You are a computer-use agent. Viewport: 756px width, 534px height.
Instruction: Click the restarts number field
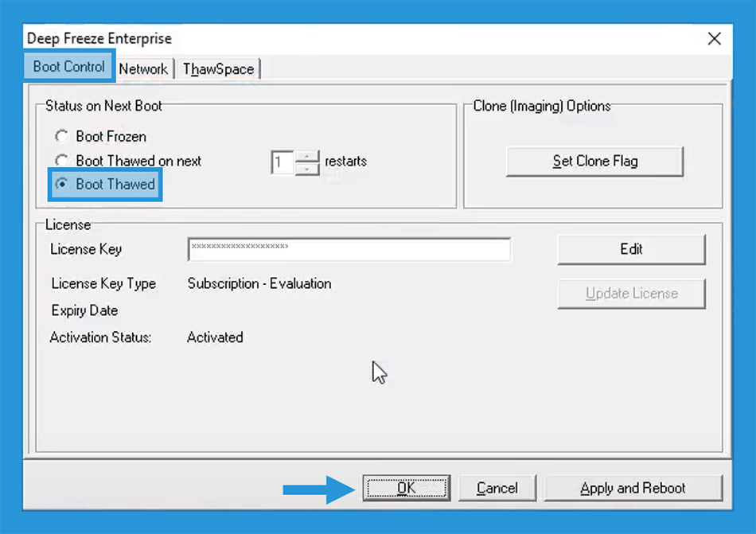(283, 163)
